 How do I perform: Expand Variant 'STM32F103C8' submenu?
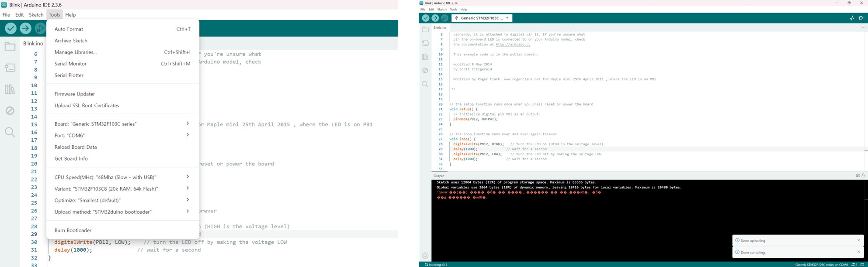[123, 188]
